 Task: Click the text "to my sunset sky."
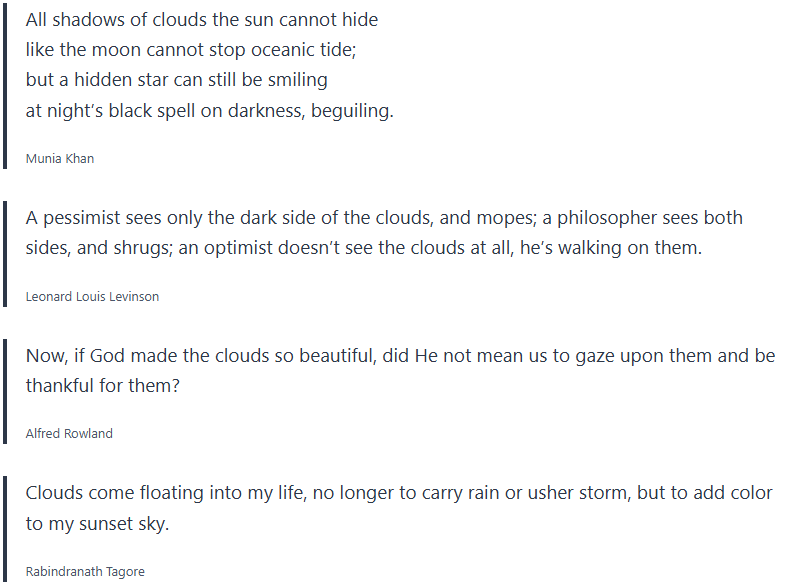97,524
